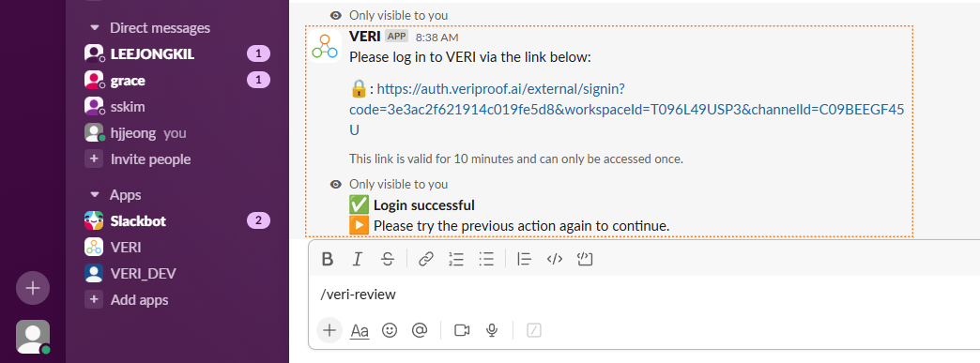This screenshot has height=363, width=980.
Task: Toggle formatting toolbar with Aa button
Action: [360, 330]
